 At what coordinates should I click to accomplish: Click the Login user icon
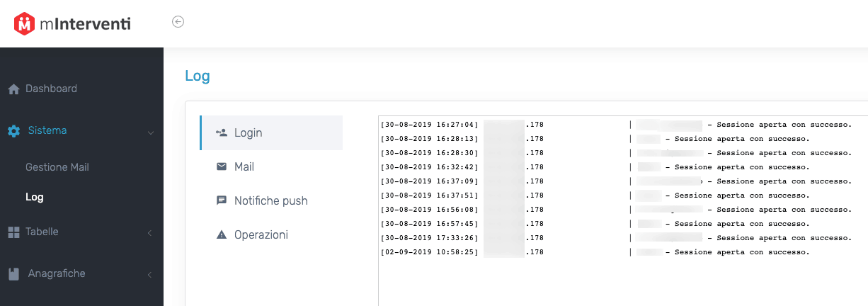[x=222, y=132]
